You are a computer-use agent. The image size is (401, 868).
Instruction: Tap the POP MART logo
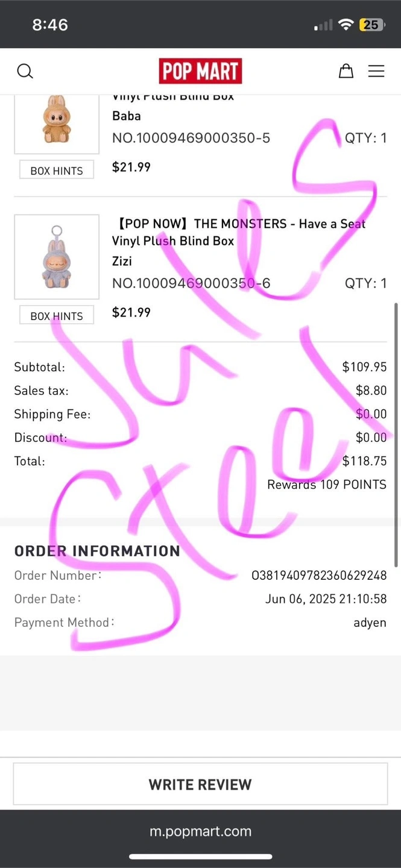[200, 71]
